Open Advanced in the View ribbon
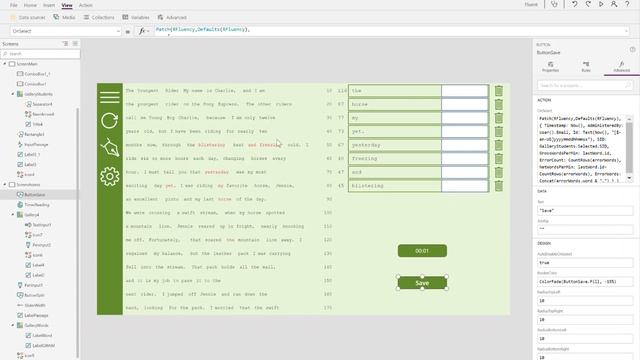This screenshot has width=640, height=360. click(172, 18)
